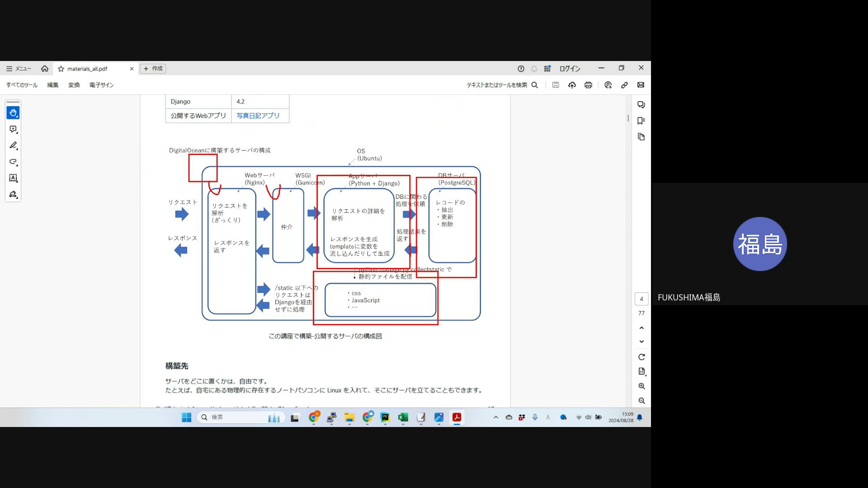Print the document with printer icon

point(588,85)
